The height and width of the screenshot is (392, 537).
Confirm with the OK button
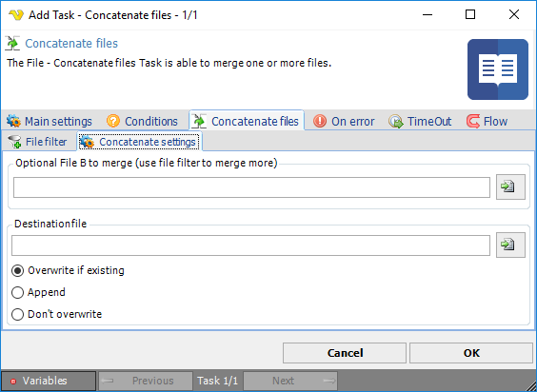click(x=471, y=353)
